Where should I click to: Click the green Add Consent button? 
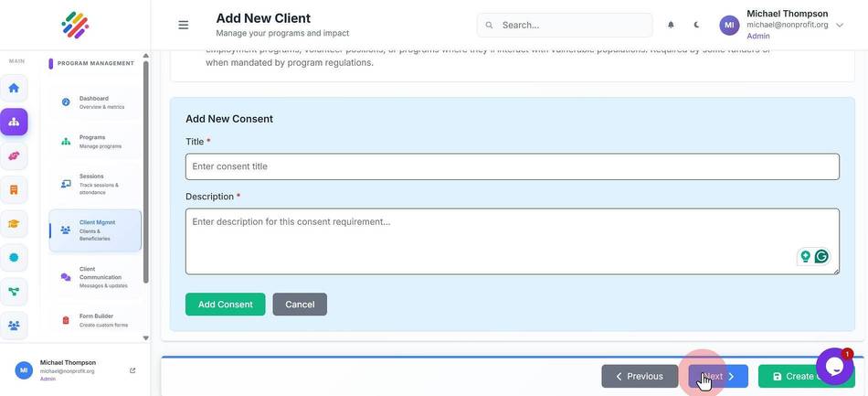(226, 304)
